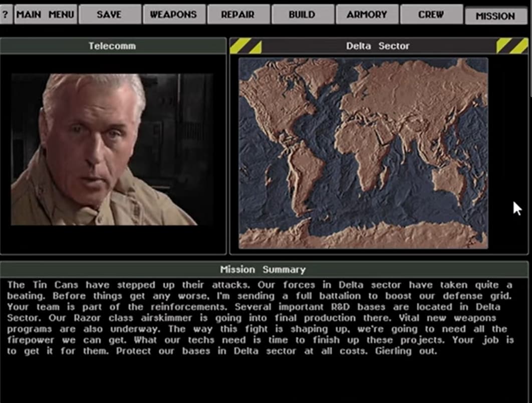Open the WEAPONS screen

[174, 14]
